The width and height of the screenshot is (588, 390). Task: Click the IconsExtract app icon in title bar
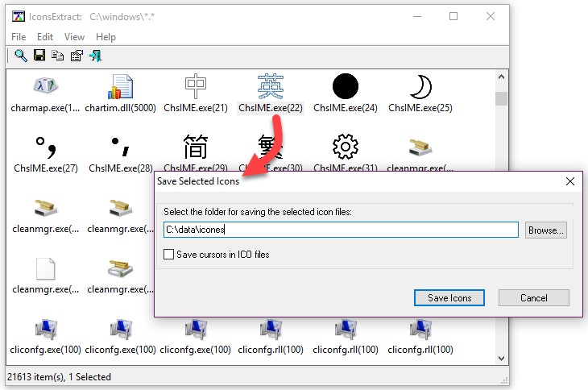tap(18, 16)
